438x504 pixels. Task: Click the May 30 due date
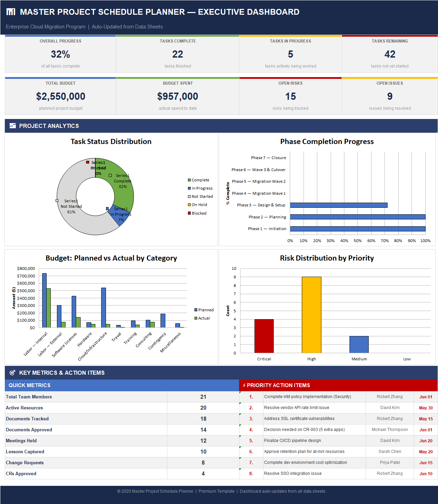click(x=426, y=408)
